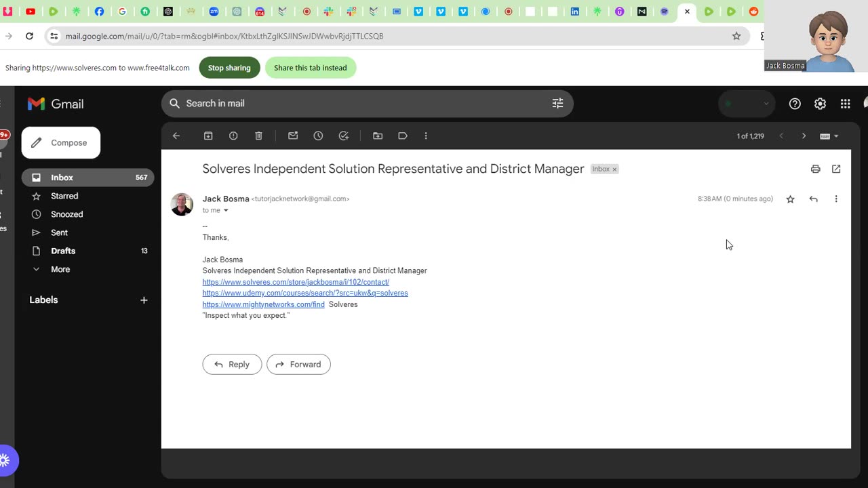
Task: Add this email to Tasks
Action: coord(344,136)
